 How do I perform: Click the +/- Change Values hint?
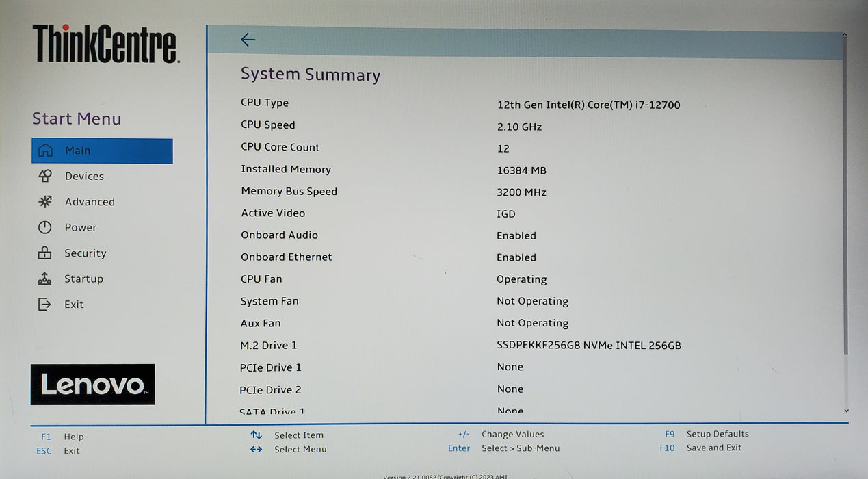[x=501, y=435]
